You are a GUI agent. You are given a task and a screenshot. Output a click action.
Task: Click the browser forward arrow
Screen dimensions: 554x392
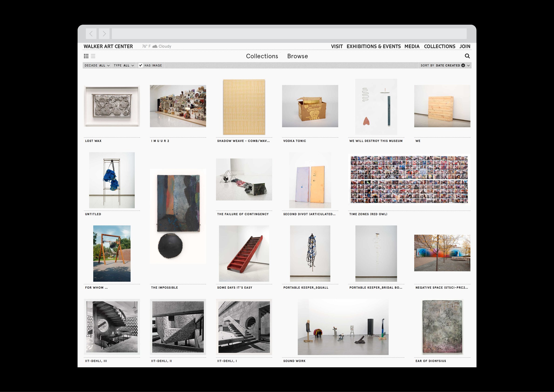point(104,34)
